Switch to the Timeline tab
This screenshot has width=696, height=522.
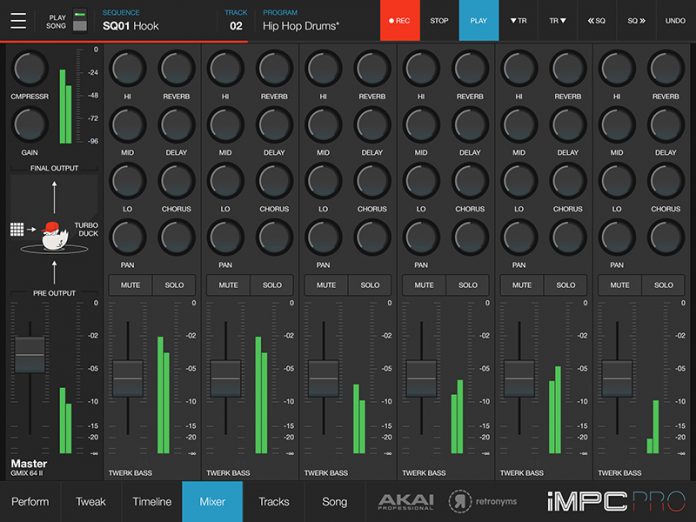(152, 501)
